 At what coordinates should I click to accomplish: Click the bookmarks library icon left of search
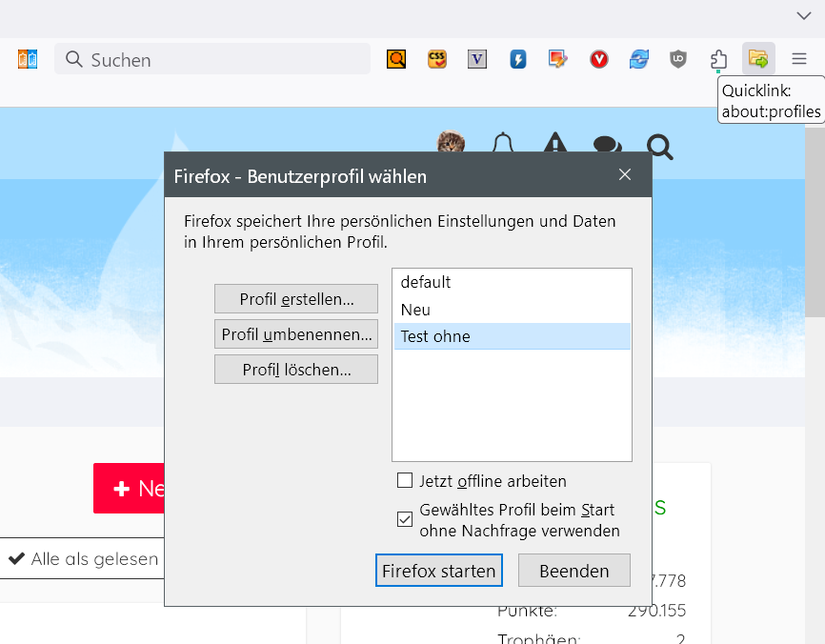point(28,59)
